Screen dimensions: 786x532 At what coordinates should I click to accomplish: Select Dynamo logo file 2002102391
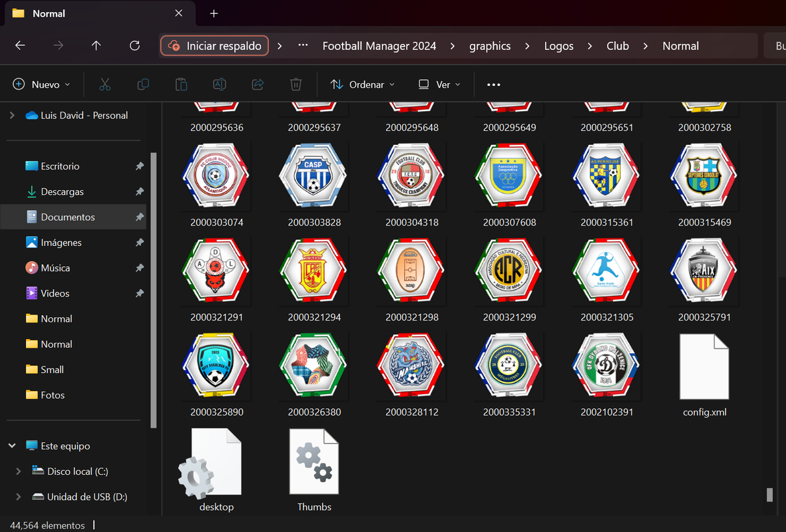click(606, 374)
